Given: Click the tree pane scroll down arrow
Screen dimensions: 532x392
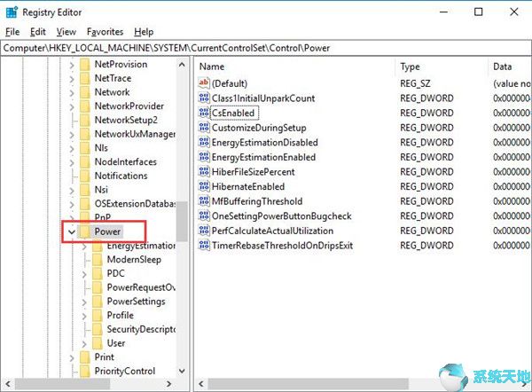Looking at the screenshot, I should pyautogui.click(x=182, y=371).
